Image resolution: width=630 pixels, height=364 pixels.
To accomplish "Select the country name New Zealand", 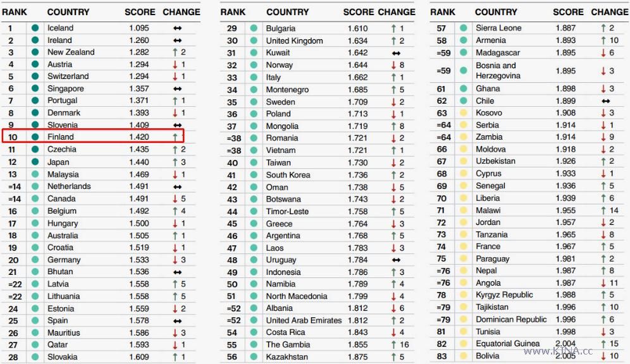I will point(71,52).
